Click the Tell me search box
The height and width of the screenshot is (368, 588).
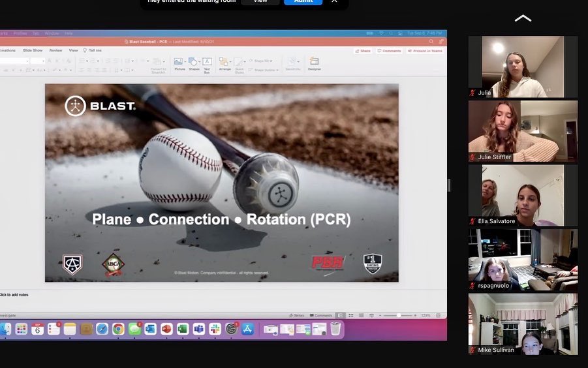[x=93, y=50]
